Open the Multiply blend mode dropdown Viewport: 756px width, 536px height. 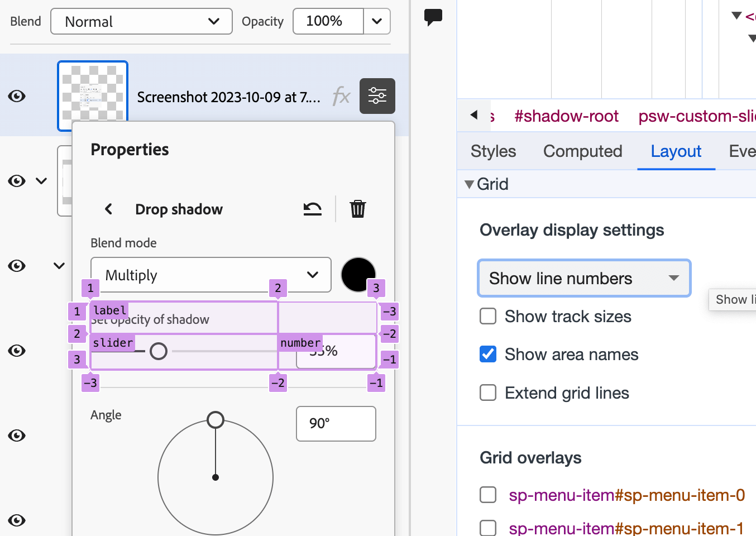pos(210,275)
